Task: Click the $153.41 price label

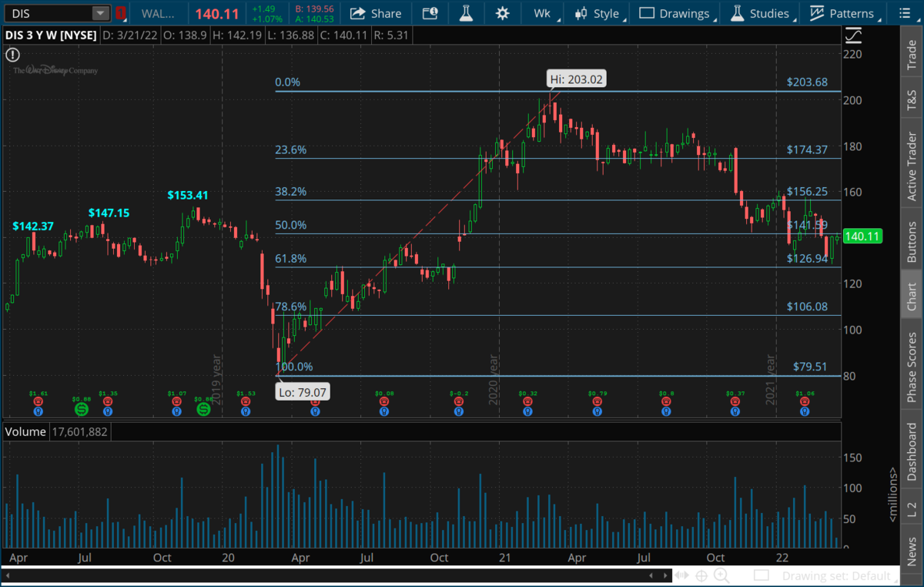Action: [188, 196]
